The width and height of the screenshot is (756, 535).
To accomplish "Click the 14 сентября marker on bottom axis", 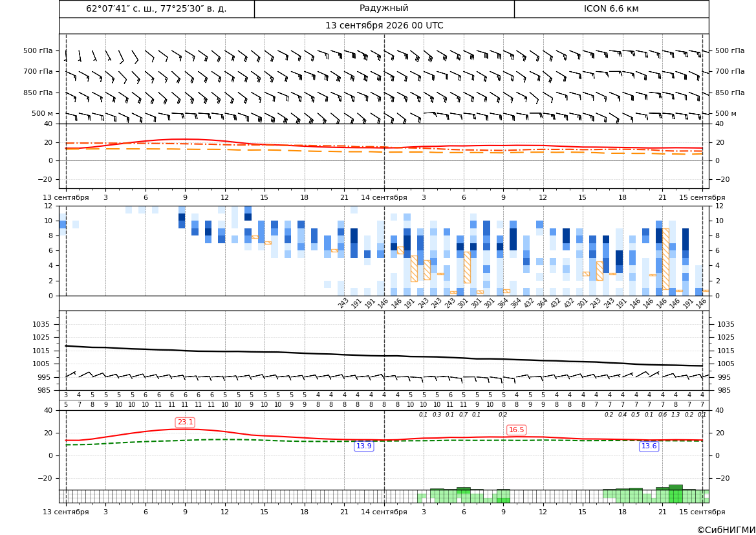I will coord(383,512).
